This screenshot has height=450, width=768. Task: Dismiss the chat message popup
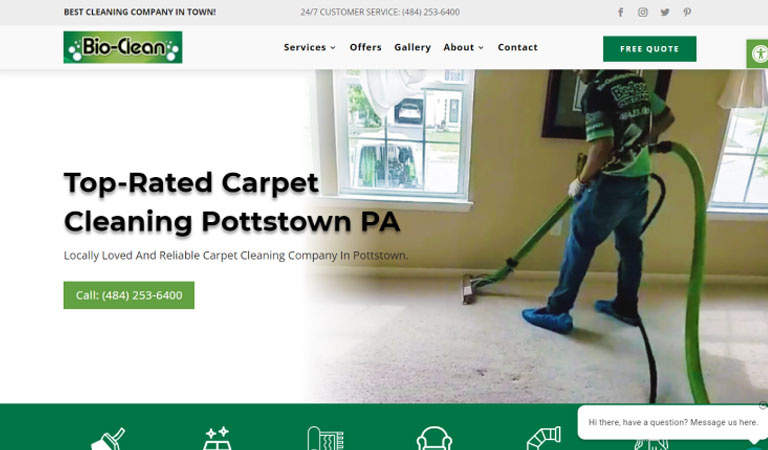763,405
